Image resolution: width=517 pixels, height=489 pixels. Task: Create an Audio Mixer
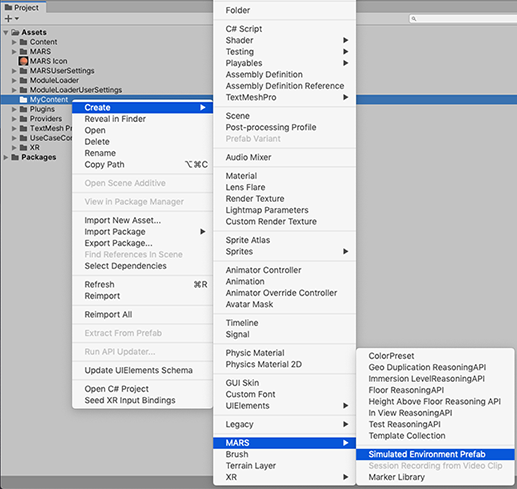pos(285,157)
